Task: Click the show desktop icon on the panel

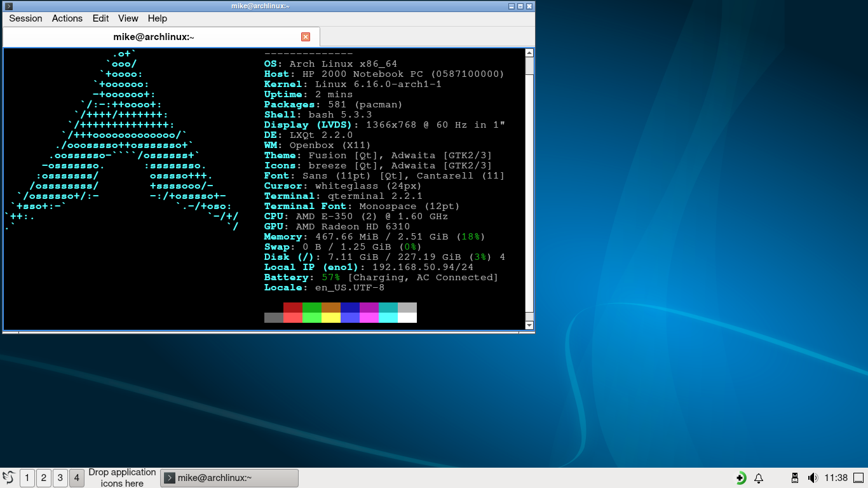Action: click(x=859, y=478)
